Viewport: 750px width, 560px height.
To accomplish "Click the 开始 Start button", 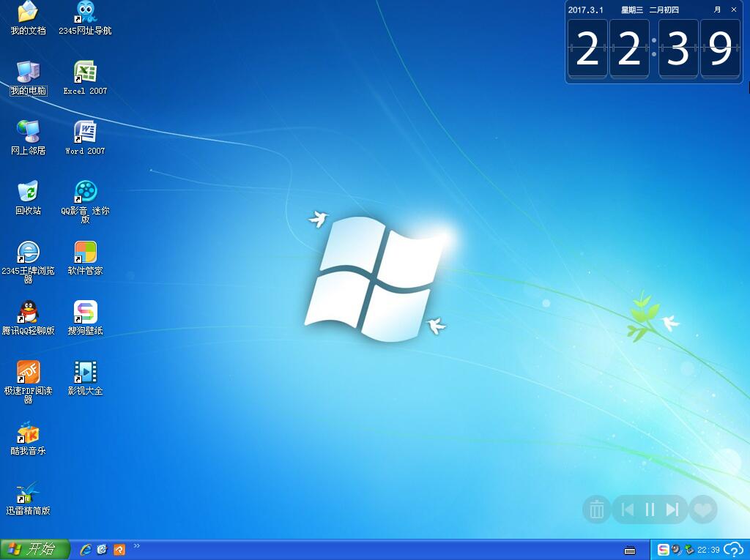I will [x=35, y=550].
